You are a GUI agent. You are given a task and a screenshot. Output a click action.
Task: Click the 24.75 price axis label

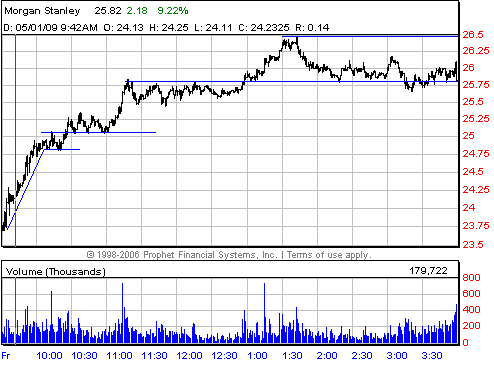point(476,154)
